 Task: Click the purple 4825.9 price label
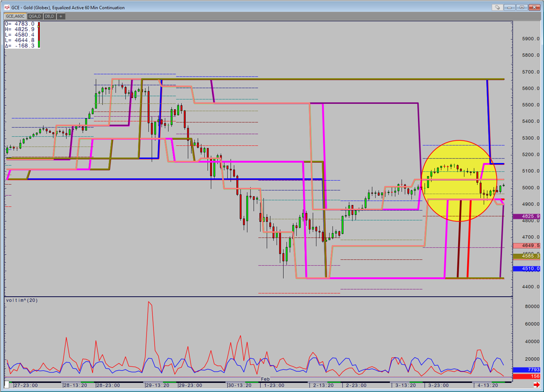527,216
